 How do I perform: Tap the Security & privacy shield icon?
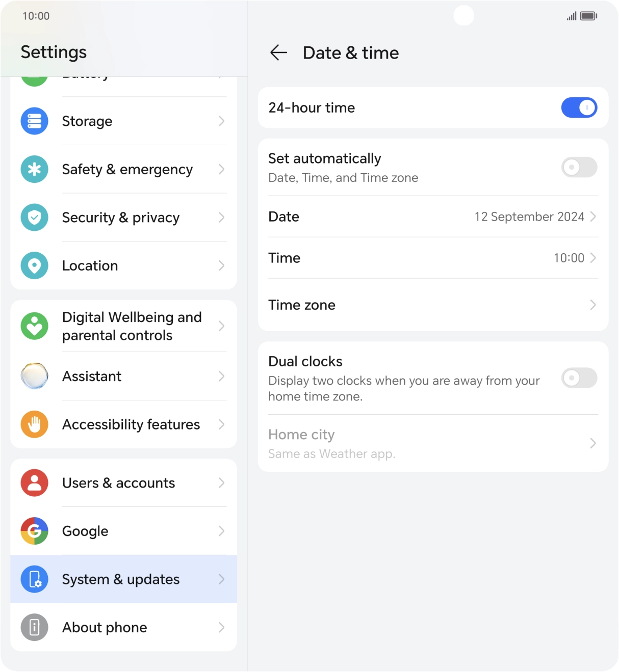34,218
